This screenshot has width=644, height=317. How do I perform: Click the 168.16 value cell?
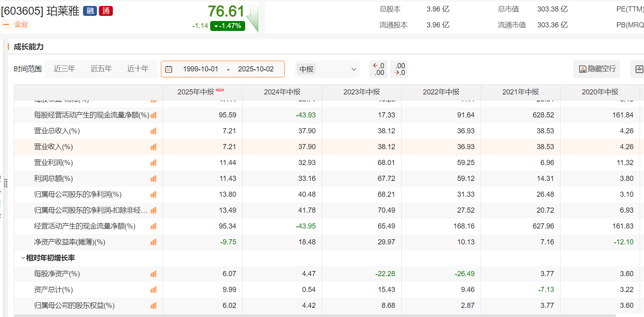click(x=464, y=226)
